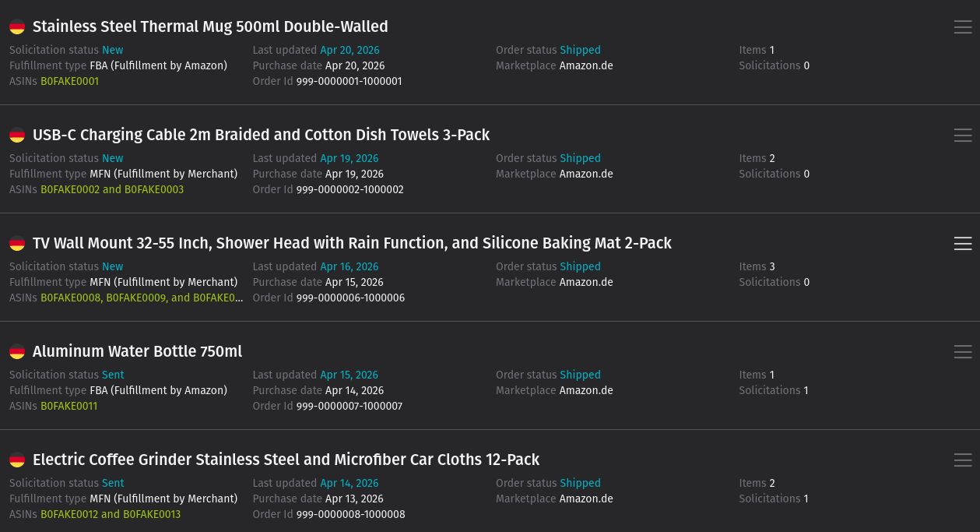Open the hamburger menu for the Thermal Mug order
980x532 pixels.
coord(963,26)
